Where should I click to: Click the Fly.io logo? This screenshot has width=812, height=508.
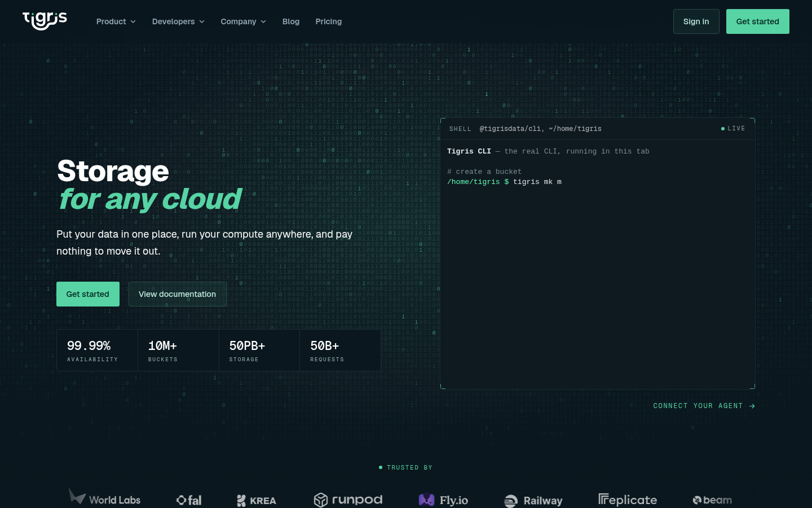click(x=443, y=500)
